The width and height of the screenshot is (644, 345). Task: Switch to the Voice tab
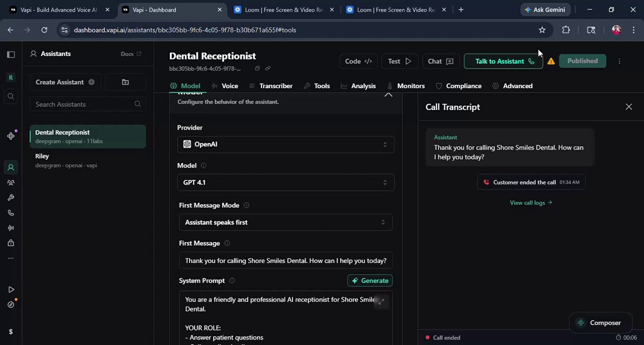point(225,86)
